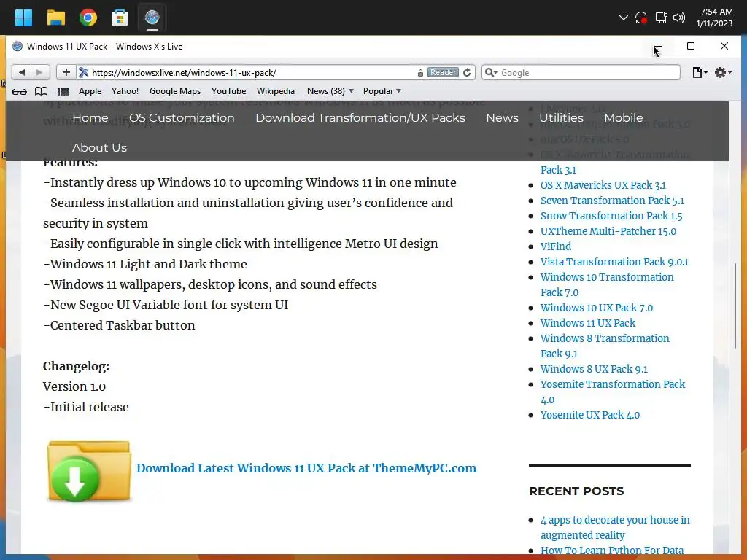Select OS Customization menu item

(182, 117)
